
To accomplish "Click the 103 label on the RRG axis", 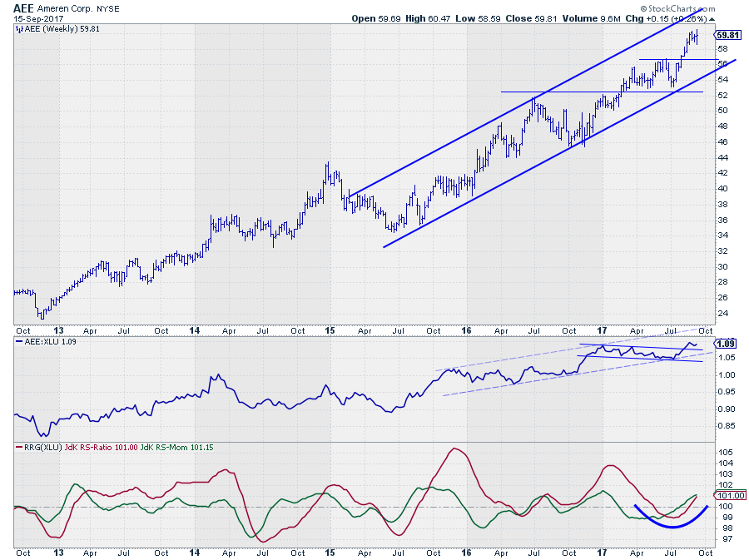I will (x=725, y=474).
